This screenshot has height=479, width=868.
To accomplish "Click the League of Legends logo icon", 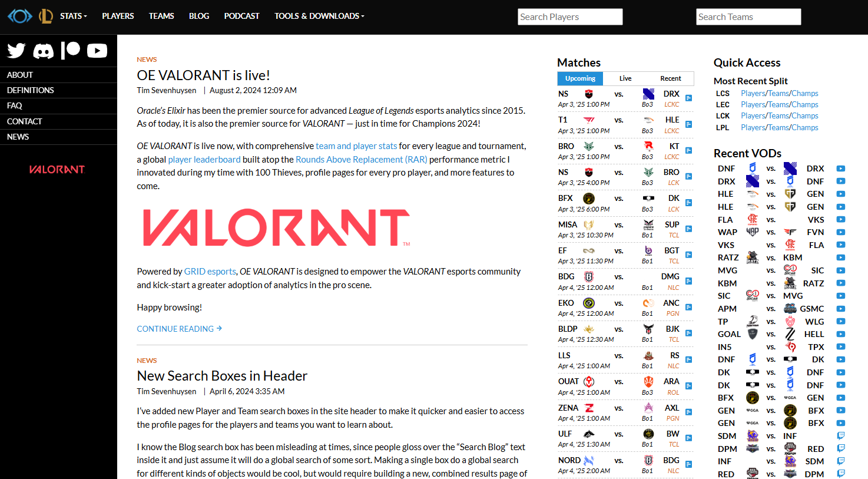I will point(46,16).
